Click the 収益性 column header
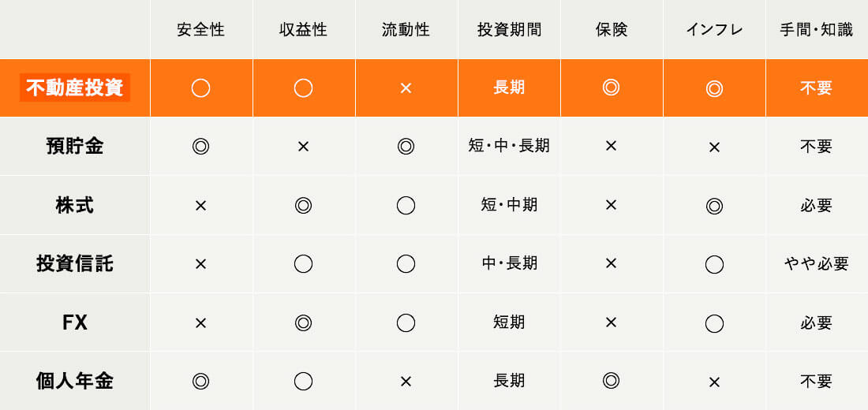 point(303,30)
